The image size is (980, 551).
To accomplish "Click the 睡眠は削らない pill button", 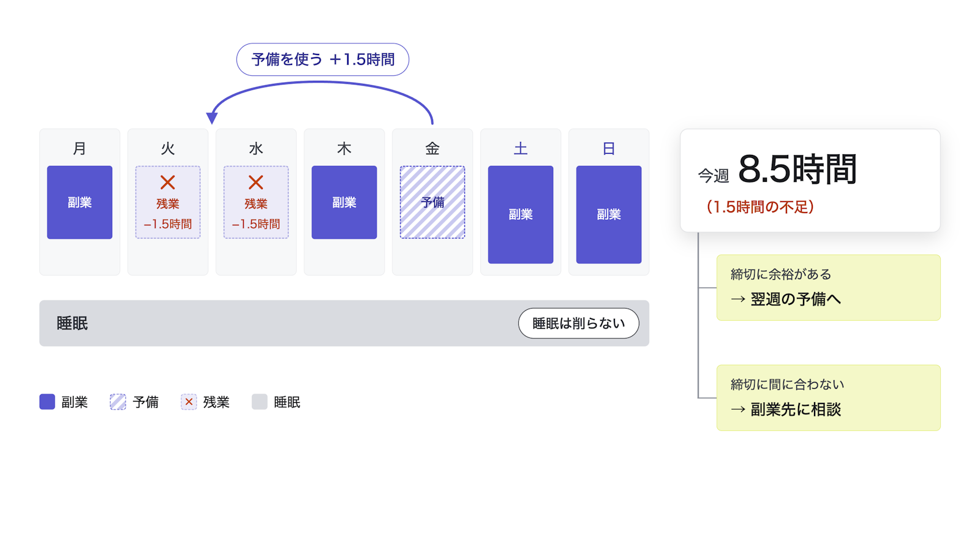I will pyautogui.click(x=578, y=323).
